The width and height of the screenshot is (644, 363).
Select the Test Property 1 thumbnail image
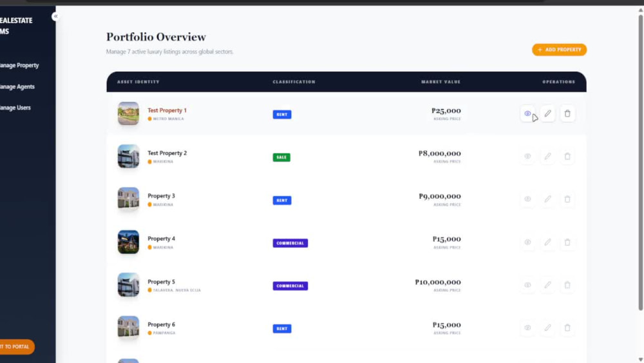point(128,113)
